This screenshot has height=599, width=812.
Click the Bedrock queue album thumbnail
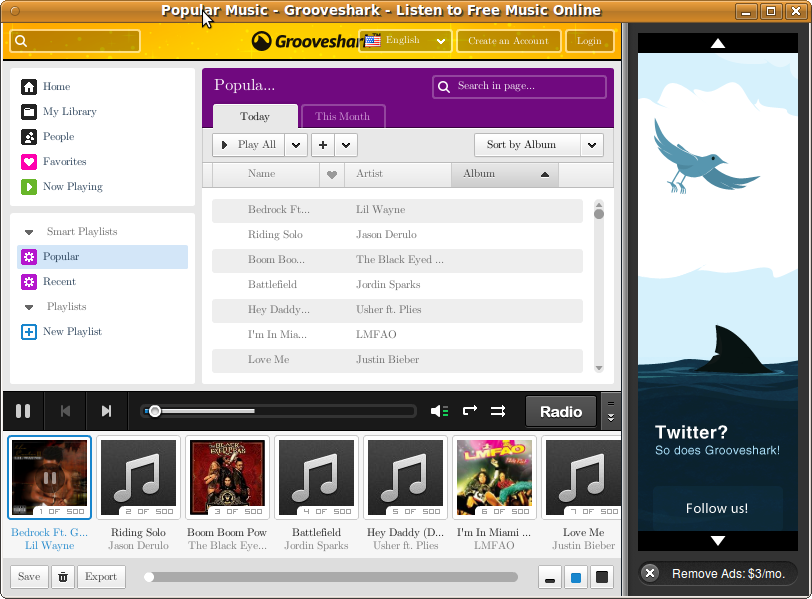pyautogui.click(x=50, y=477)
